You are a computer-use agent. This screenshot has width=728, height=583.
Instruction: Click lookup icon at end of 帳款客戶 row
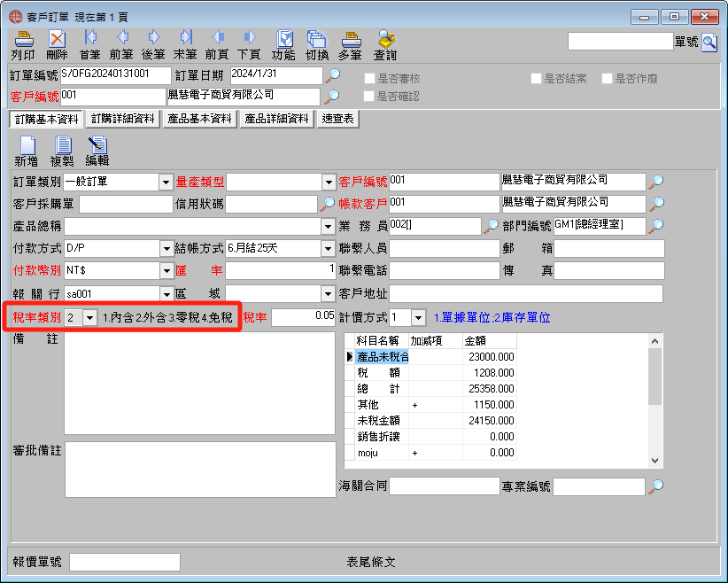[x=656, y=203]
